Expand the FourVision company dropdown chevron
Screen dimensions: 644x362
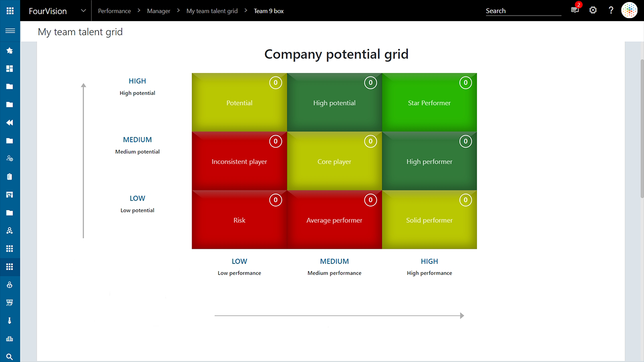coord(84,11)
